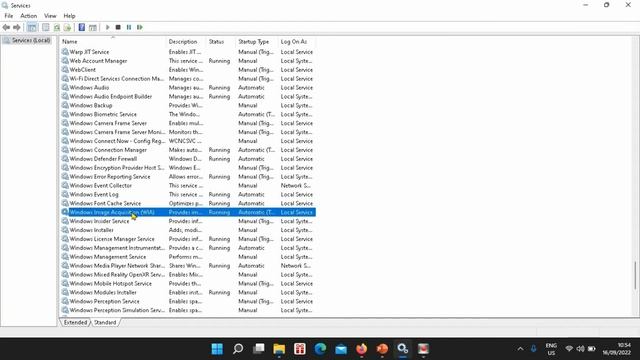Select Windows Media Player Network Sharing service
The image size is (640, 360).
[188, 266]
